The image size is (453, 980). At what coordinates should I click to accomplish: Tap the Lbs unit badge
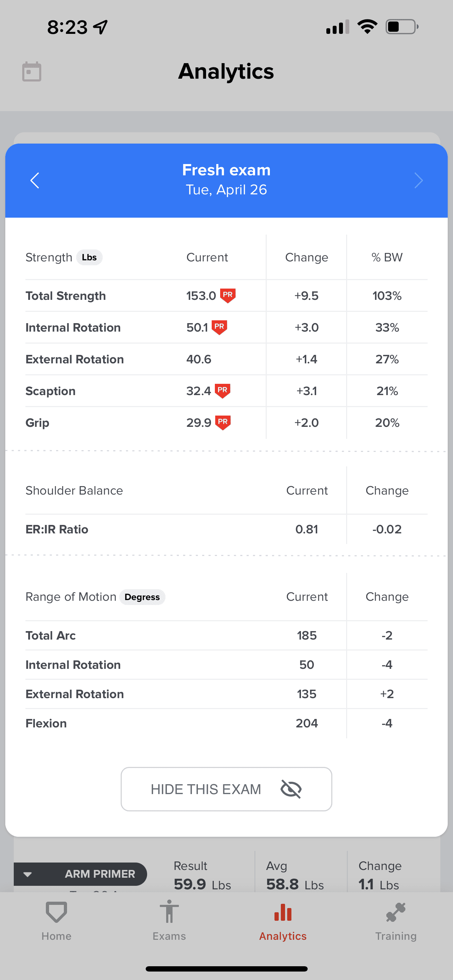[89, 258]
